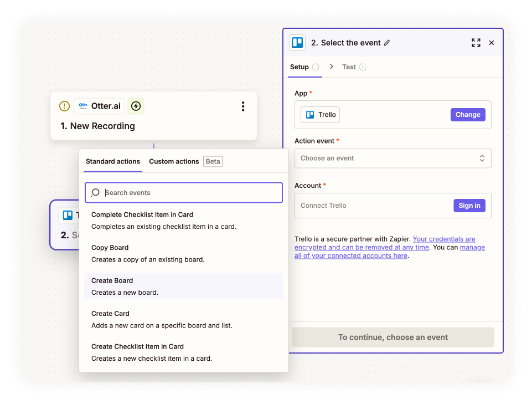Click the chevron between Setup and Test
Image resolution: width=532 pixels, height=404 pixels.
(332, 67)
